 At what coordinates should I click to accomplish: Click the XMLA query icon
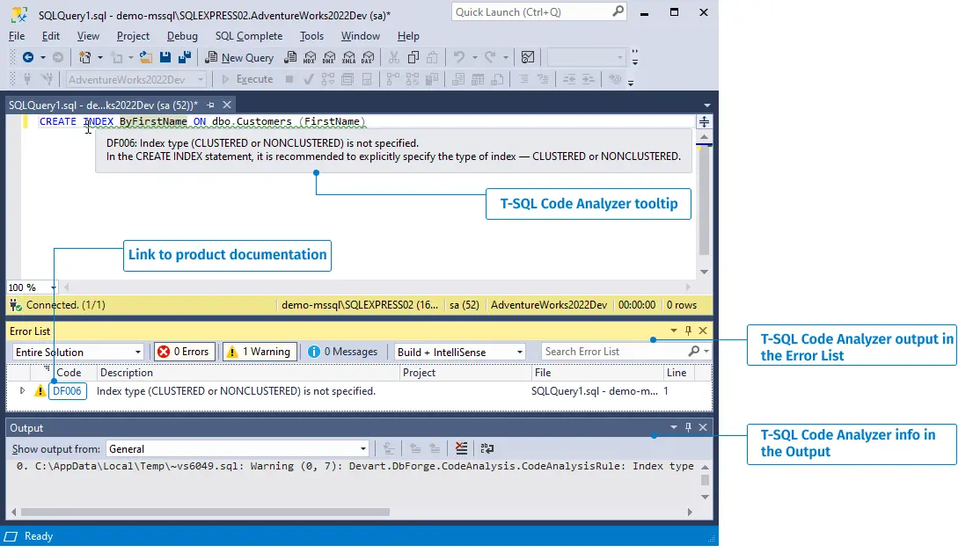(x=347, y=58)
